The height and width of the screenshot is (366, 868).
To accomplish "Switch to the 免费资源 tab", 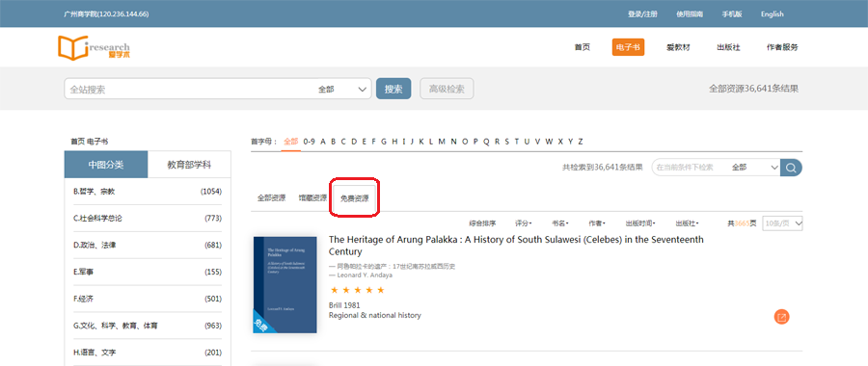I will click(x=354, y=197).
